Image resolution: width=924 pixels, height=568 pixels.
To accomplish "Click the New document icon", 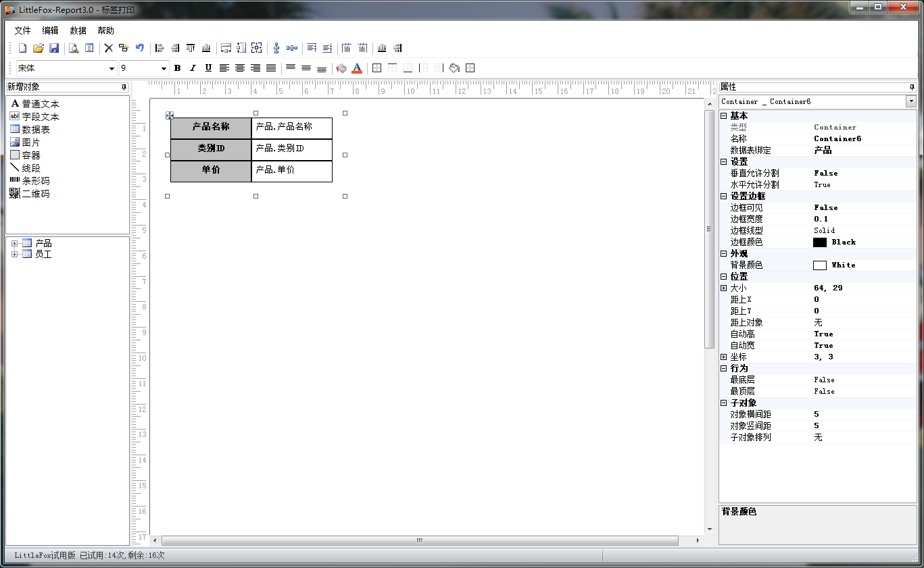I will coord(22,48).
